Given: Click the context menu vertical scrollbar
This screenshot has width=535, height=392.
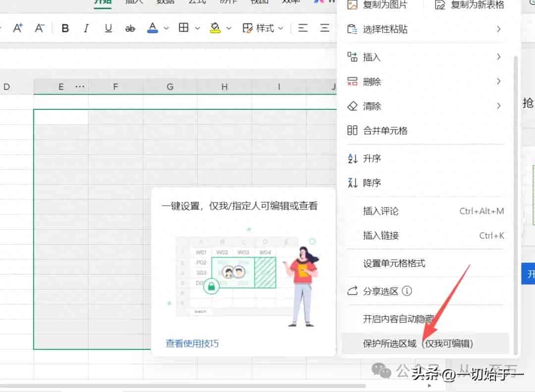Looking at the screenshot, I should point(516,205).
